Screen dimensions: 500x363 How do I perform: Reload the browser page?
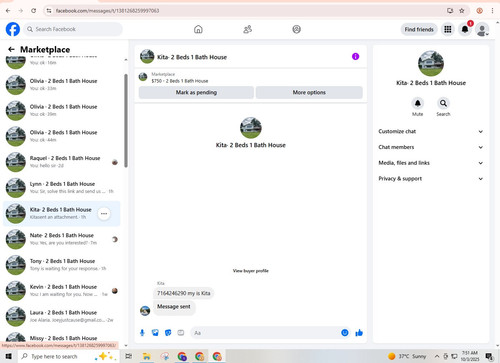pyautogui.click(x=34, y=11)
